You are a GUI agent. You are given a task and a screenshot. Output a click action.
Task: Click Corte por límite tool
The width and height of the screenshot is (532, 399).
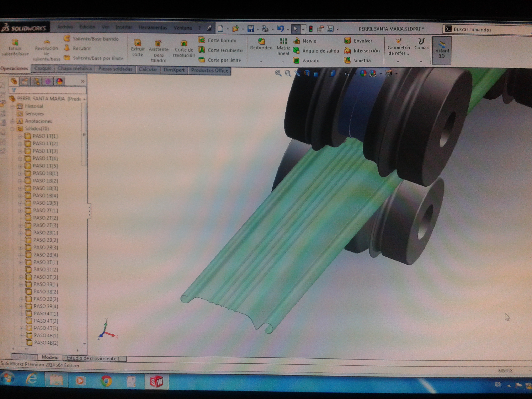220,60
